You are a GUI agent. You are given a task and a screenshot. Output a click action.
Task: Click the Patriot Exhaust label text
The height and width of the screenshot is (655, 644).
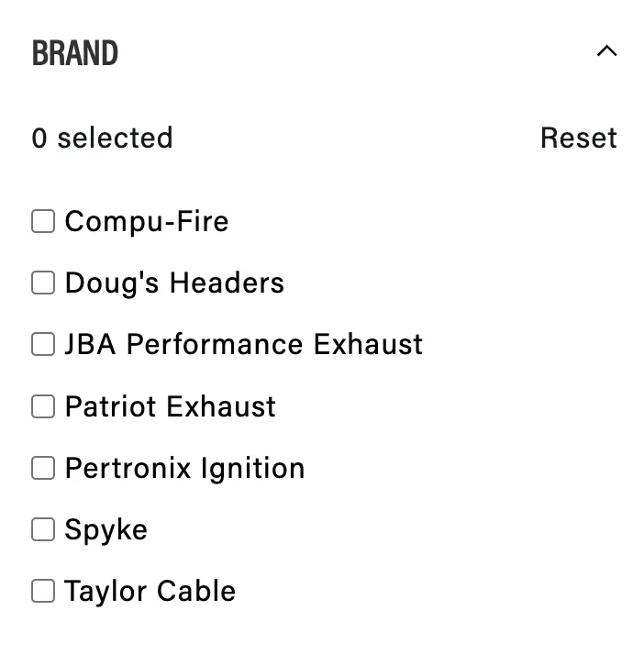click(170, 406)
